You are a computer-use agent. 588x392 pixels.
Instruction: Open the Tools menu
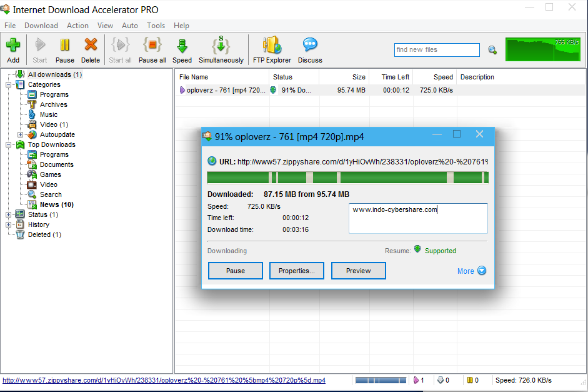tap(156, 26)
